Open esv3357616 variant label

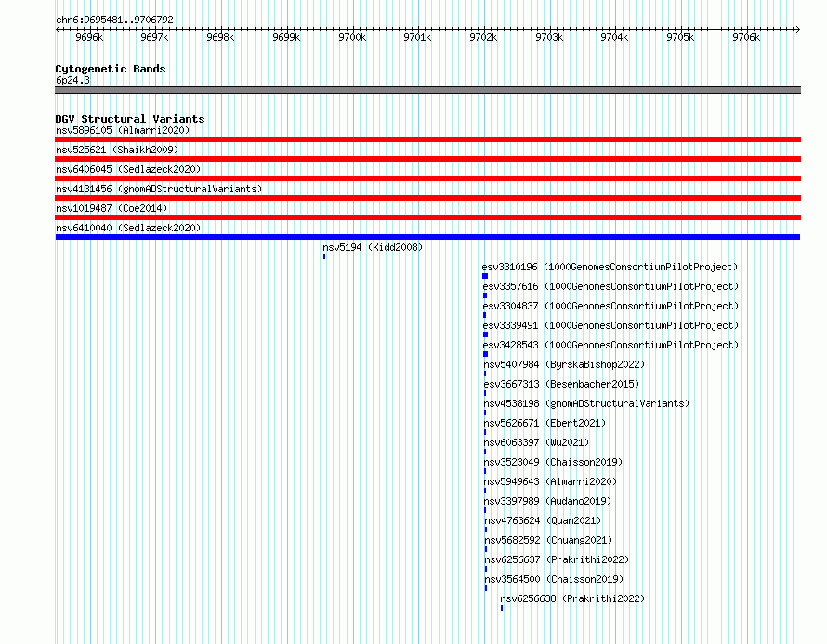610,286
